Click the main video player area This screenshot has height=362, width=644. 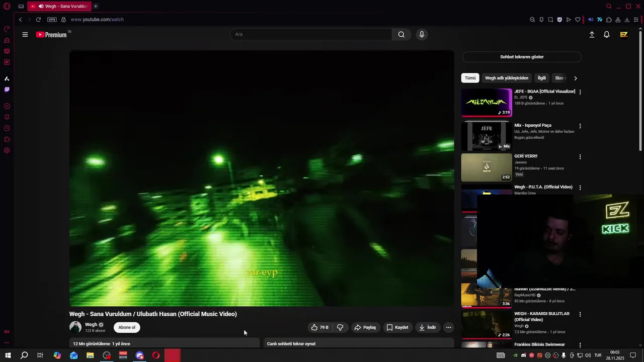coord(262,178)
